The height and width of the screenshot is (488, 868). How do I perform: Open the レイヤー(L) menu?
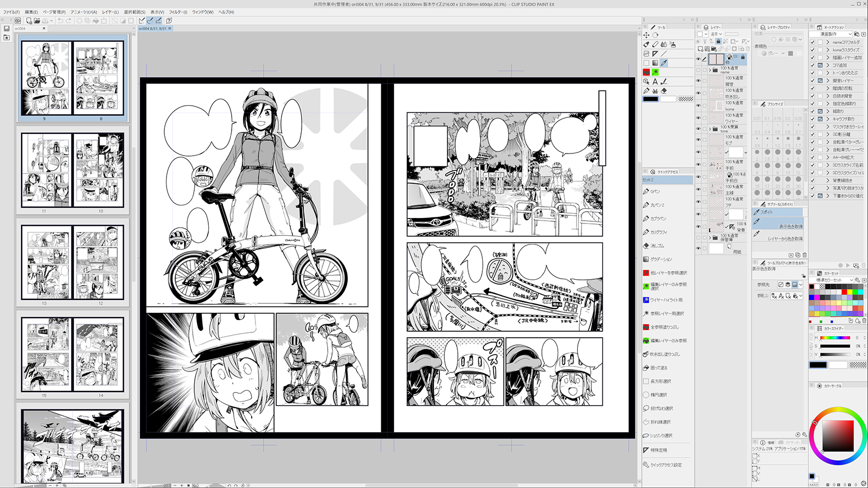(110, 12)
